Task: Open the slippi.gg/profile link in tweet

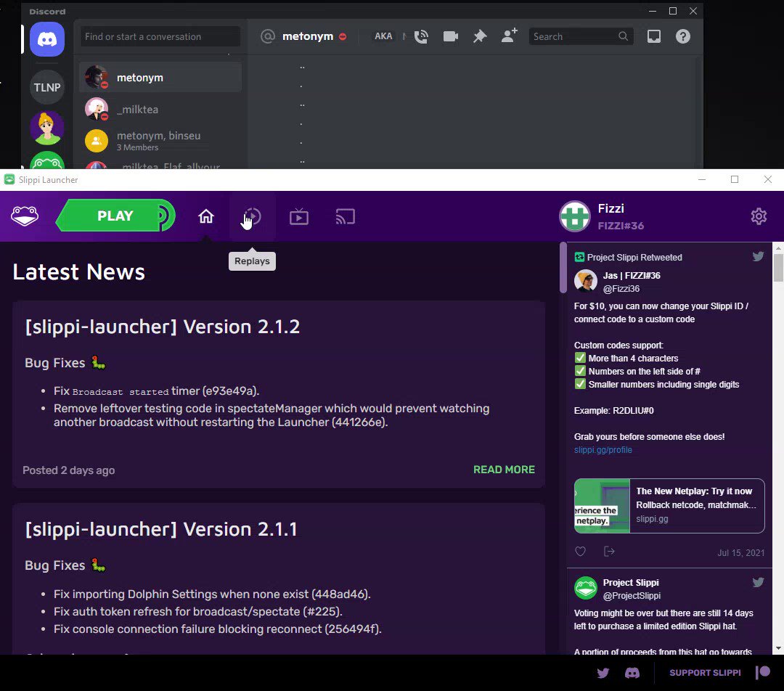Action: (603, 449)
